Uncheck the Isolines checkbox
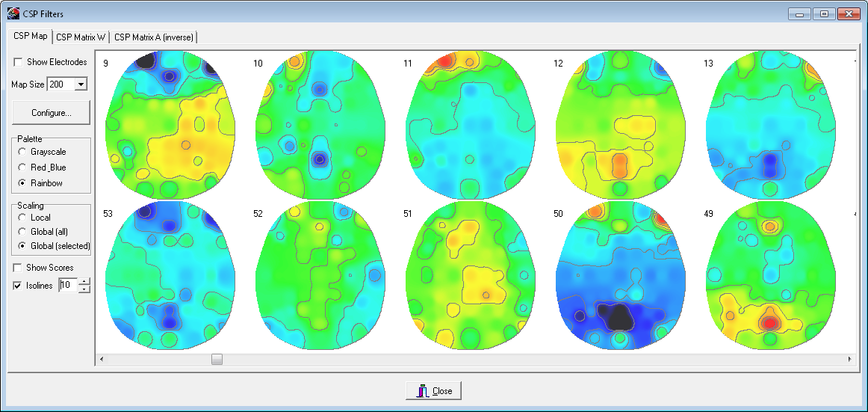Image resolution: width=868 pixels, height=412 pixels. (x=17, y=286)
